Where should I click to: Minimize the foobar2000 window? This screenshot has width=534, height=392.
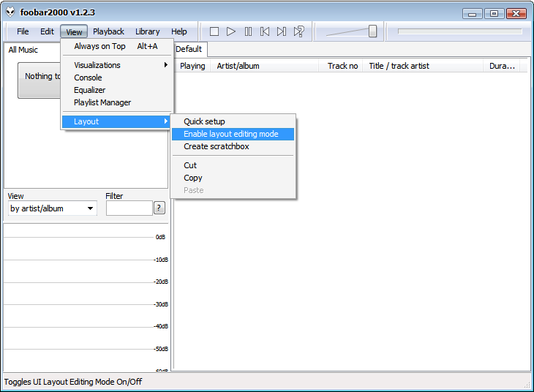pos(473,14)
